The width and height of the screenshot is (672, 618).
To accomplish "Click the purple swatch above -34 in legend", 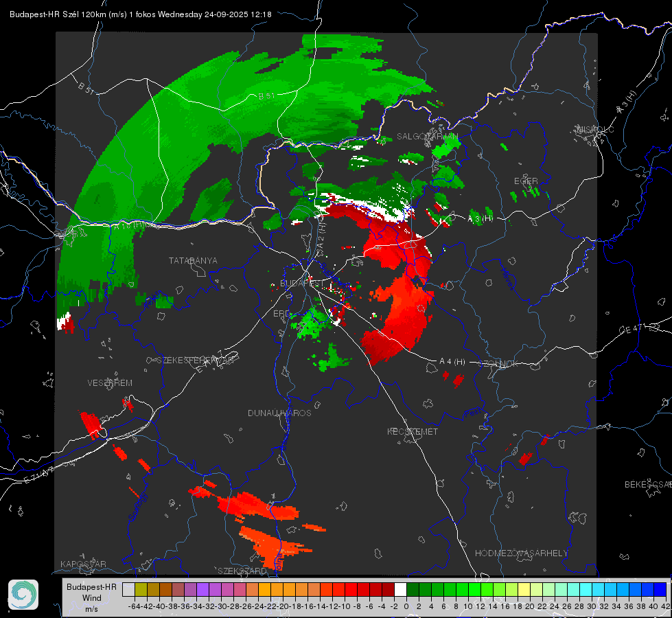I will pos(202,590).
